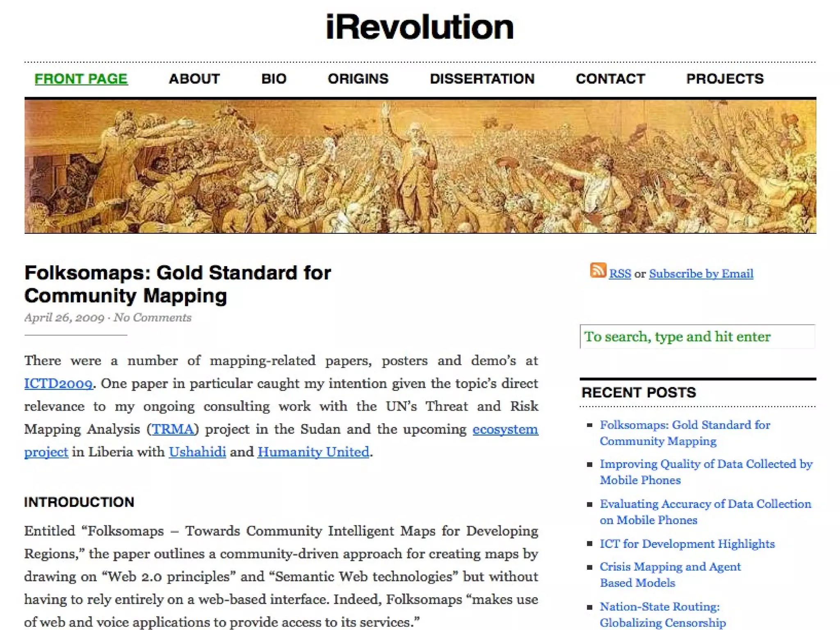Open the Humanity United link
The image size is (840, 630).
tap(313, 452)
